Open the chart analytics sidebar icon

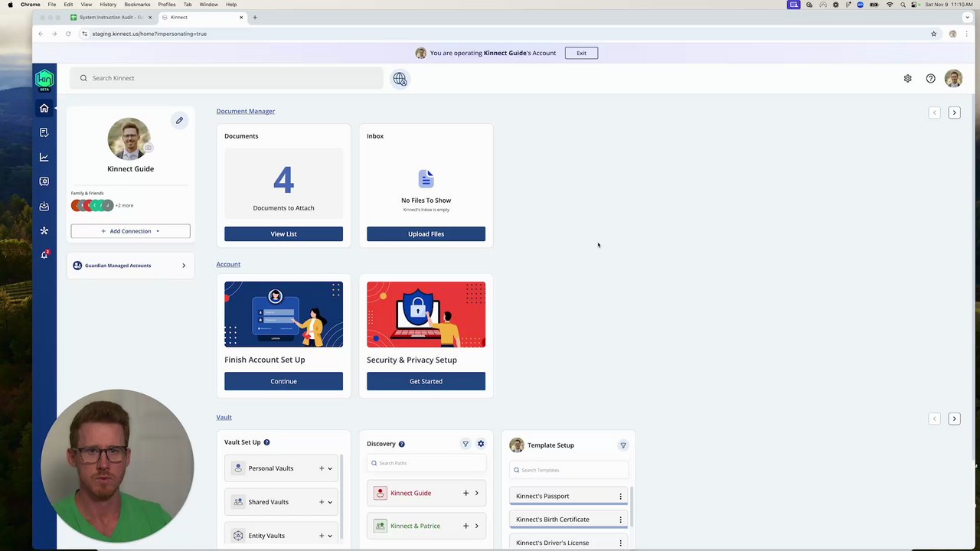click(x=44, y=157)
